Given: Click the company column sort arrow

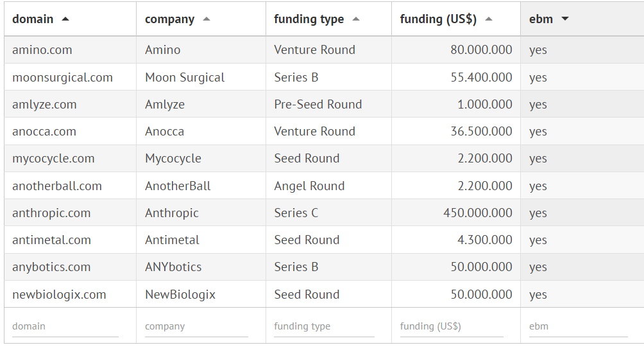Looking at the screenshot, I should [x=206, y=19].
